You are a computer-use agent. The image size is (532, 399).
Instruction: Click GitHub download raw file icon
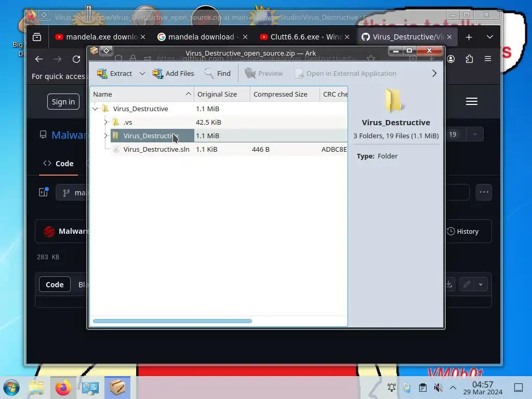tap(449, 284)
